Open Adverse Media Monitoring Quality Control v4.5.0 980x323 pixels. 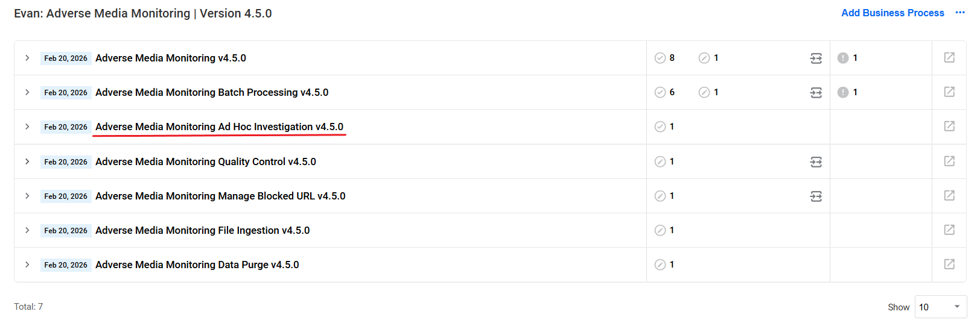click(206, 161)
